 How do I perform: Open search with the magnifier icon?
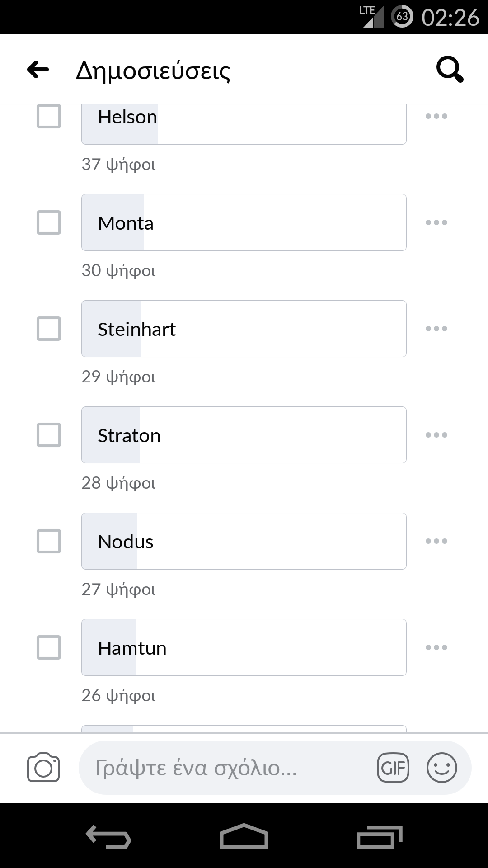[450, 70]
